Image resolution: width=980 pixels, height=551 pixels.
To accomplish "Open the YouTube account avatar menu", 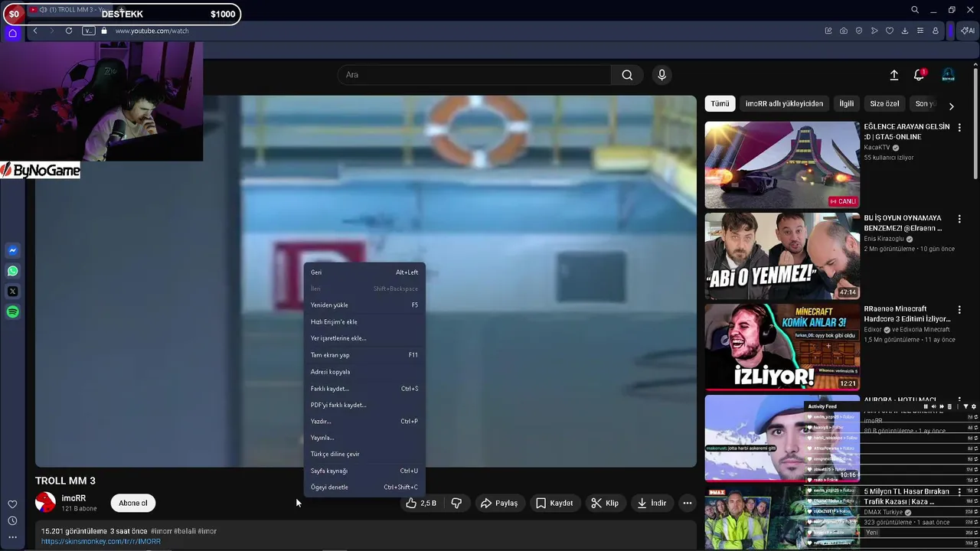I will point(948,75).
